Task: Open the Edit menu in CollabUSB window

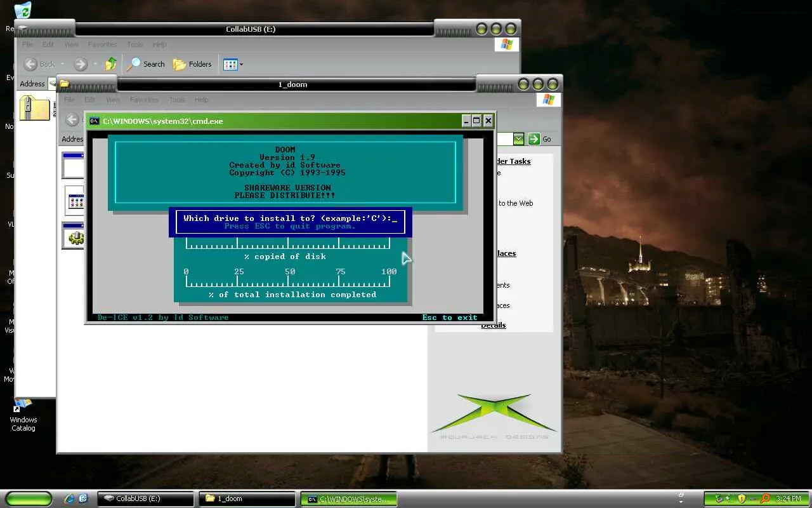Action: tap(48, 44)
